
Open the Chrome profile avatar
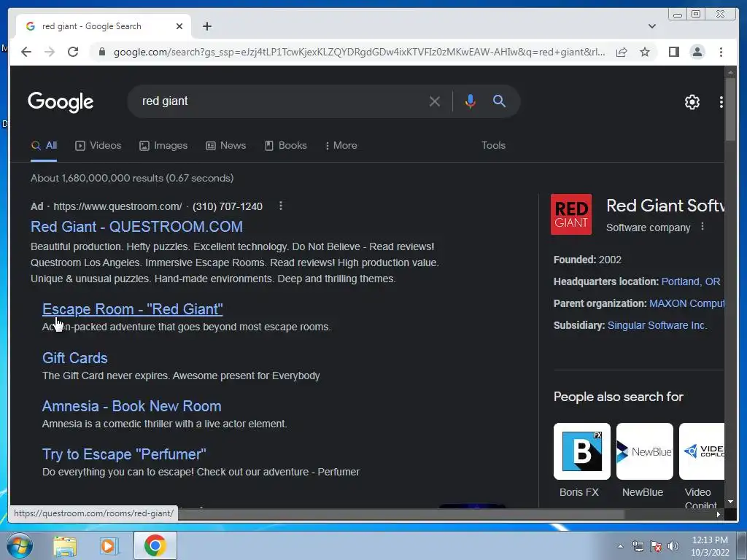[697, 52]
